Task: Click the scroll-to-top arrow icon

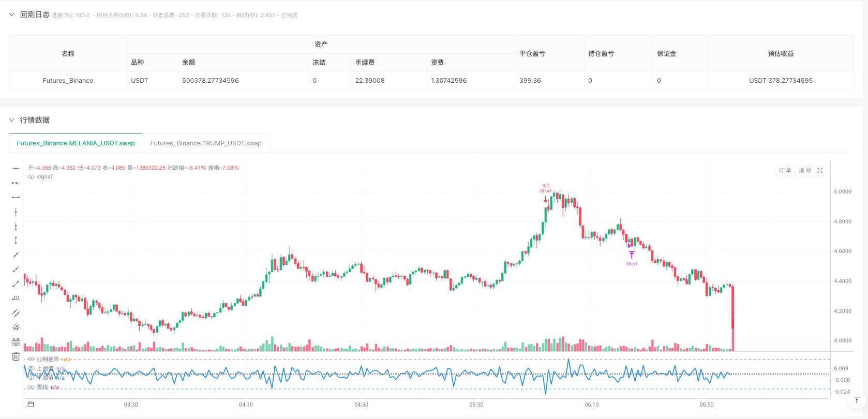Action: pos(857,400)
